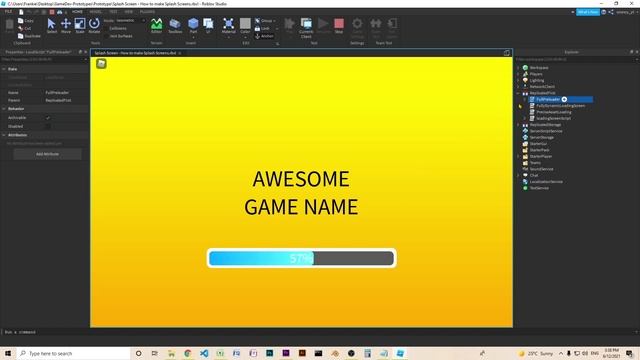Select the Select tool in the ribbon
Image resolution: width=640 pixels, height=360 pixels.
tap(51, 25)
